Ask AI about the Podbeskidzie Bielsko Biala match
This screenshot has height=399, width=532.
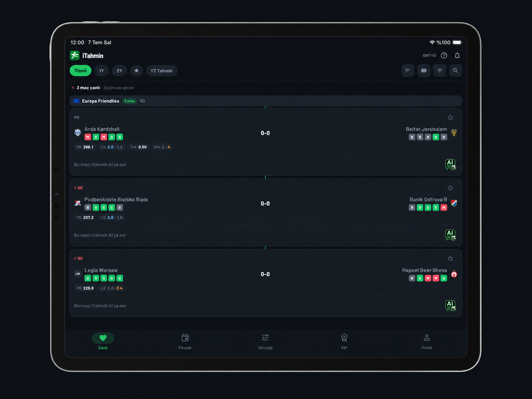click(x=450, y=235)
